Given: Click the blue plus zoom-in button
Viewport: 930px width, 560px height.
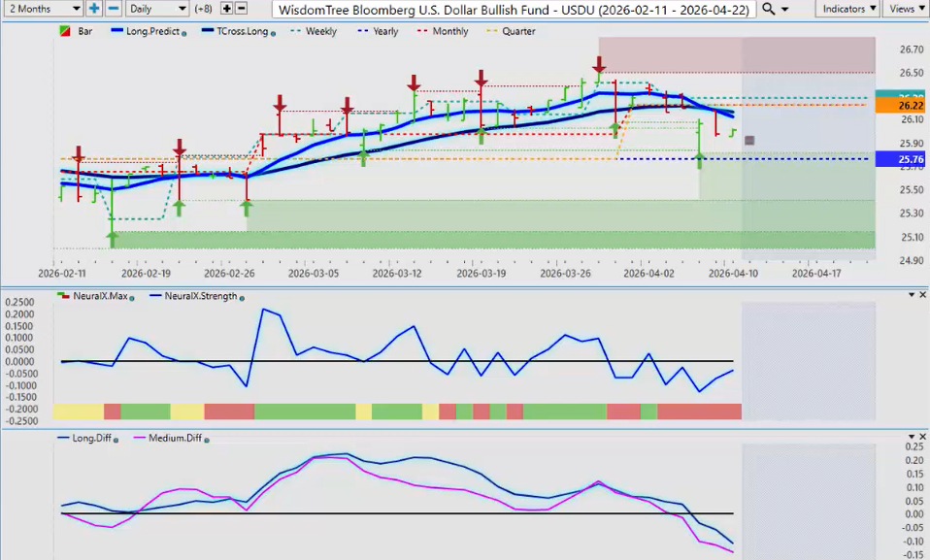Looking at the screenshot, I should pyautogui.click(x=94, y=8).
